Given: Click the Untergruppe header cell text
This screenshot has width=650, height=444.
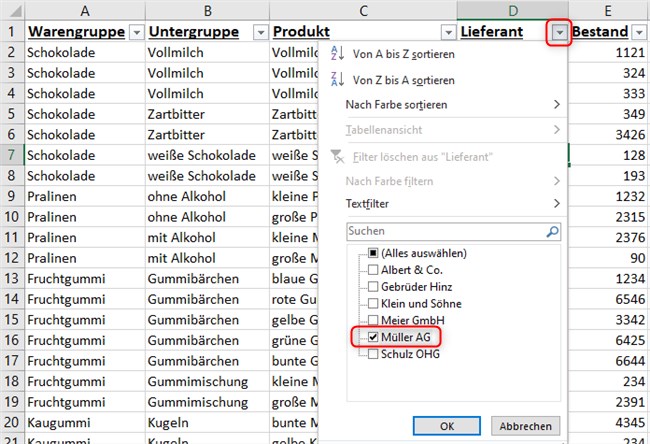Looking at the screenshot, I should [194, 32].
